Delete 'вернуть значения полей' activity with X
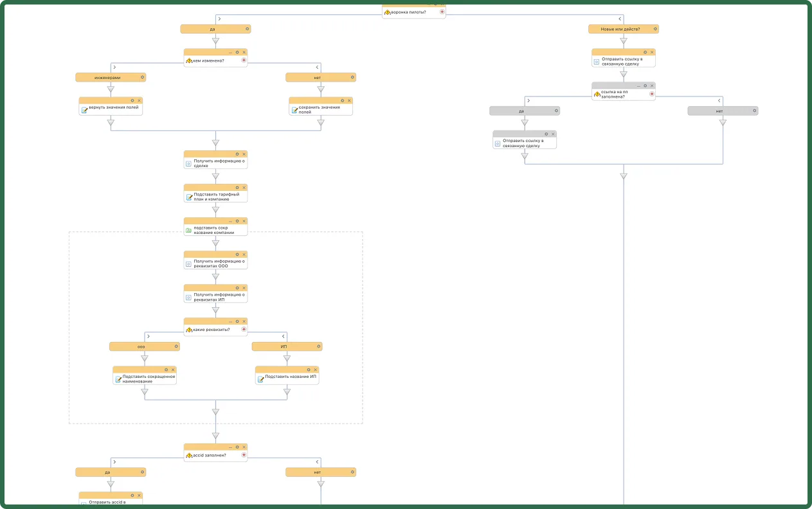The image size is (812, 509). 139,100
